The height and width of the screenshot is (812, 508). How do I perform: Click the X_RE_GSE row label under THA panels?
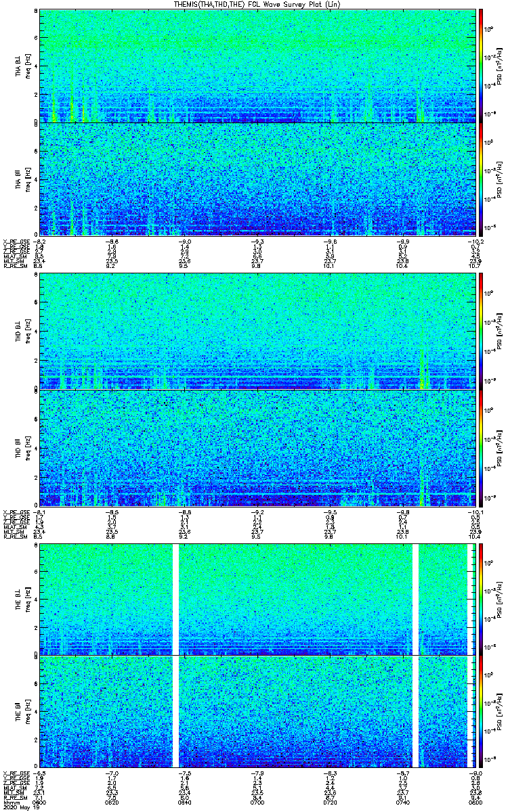(x=16, y=241)
